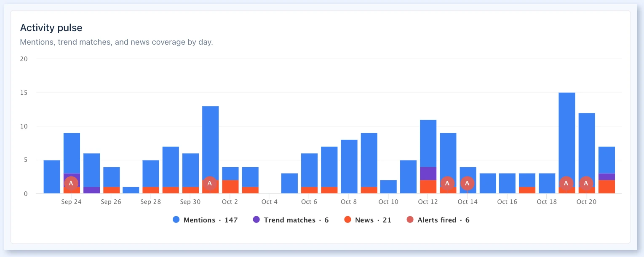Click the alert marker on Oct 14

pyautogui.click(x=467, y=183)
